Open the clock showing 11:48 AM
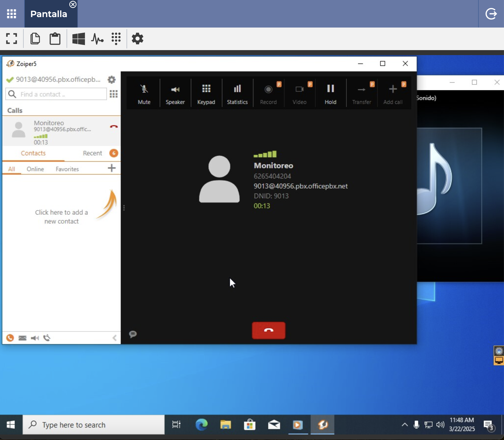The height and width of the screenshot is (440, 504). (462, 424)
